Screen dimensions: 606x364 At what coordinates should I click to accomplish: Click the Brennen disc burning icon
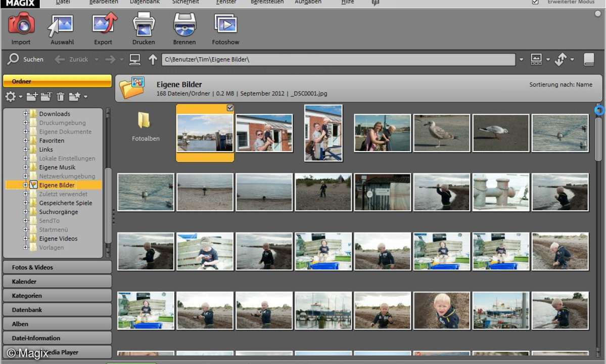point(184,24)
